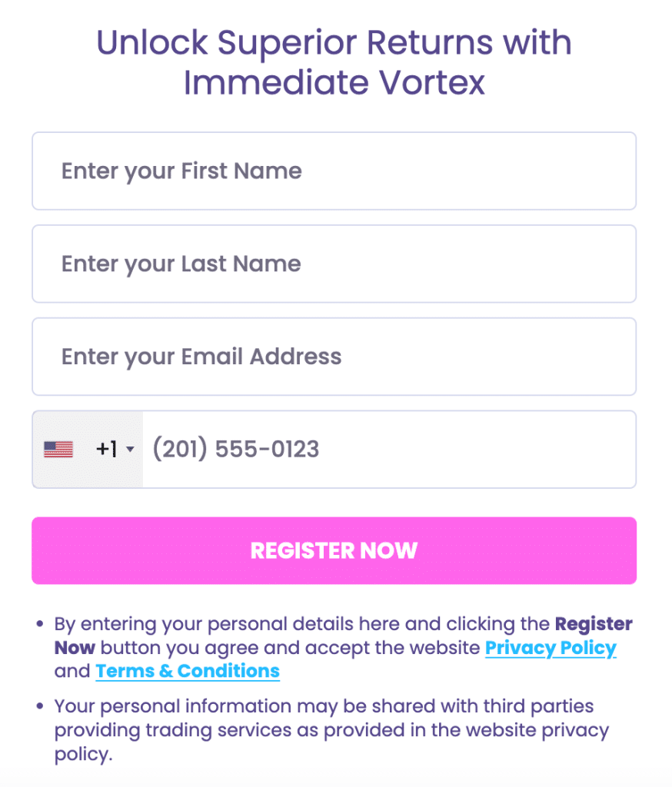Click the bullet point before "Your personal information"
The height and width of the screenshot is (787, 672).
click(40, 706)
